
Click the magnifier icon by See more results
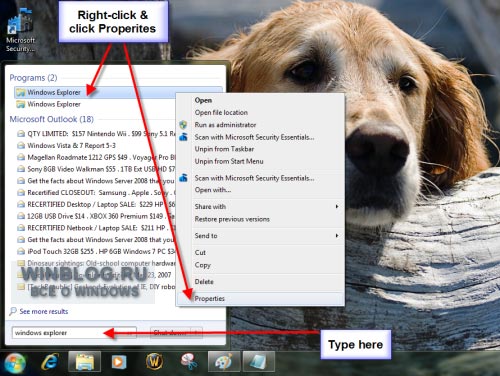tap(13, 311)
